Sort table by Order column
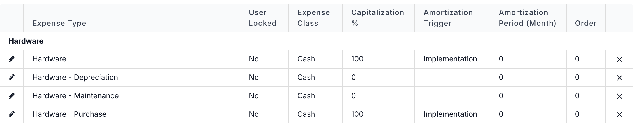Screen dimensions: 644x128 point(586,23)
